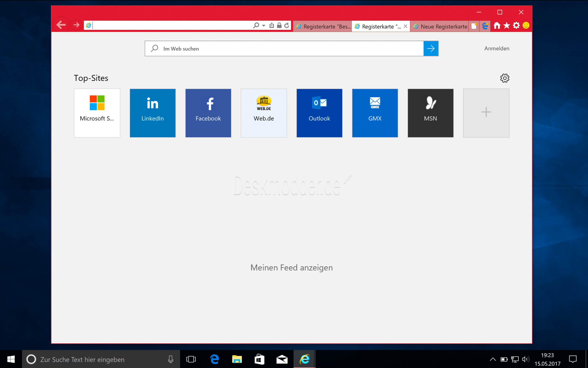
Task: Click the address bar search magnifier icon
Action: [256, 25]
